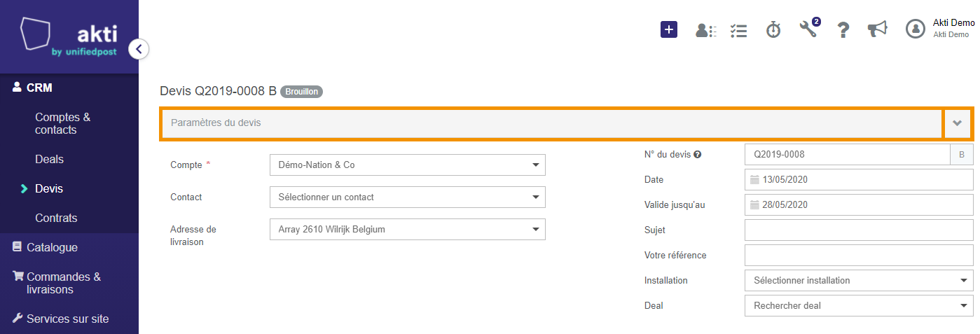
Task: Collapse the sidebar with the arrow button
Action: 139,49
